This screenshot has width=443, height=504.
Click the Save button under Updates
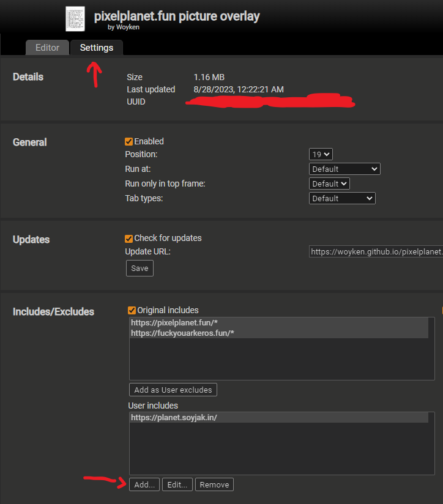pyautogui.click(x=140, y=269)
